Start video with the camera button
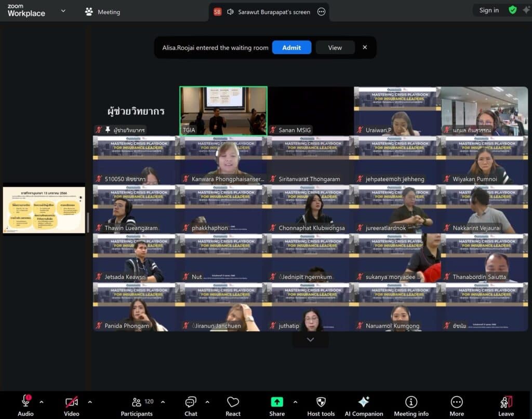Image resolution: width=532 pixels, height=419 pixels. click(x=72, y=402)
